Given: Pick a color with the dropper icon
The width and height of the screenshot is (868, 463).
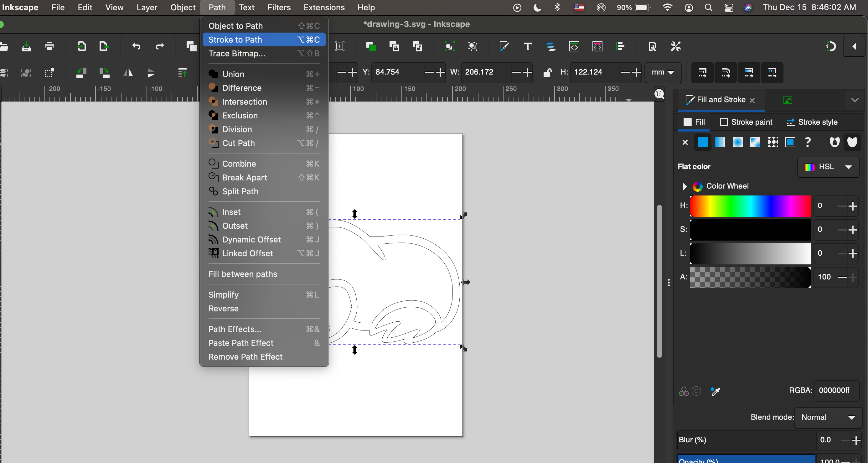Looking at the screenshot, I should tap(716, 391).
